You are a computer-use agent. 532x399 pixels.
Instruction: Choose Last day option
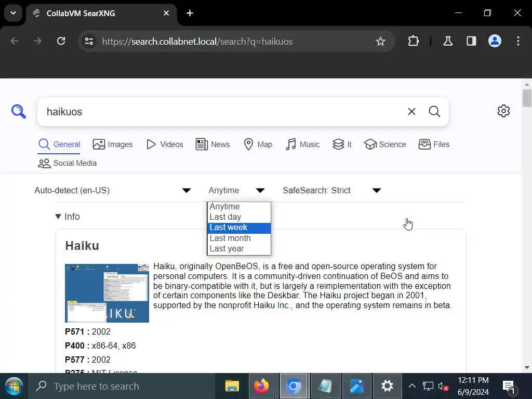tap(239, 217)
